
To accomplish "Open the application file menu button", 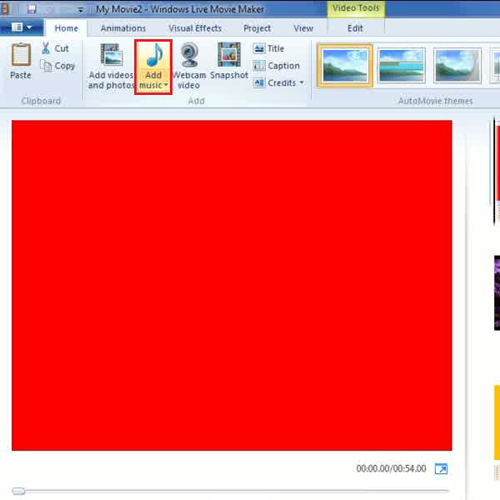I will [21, 28].
